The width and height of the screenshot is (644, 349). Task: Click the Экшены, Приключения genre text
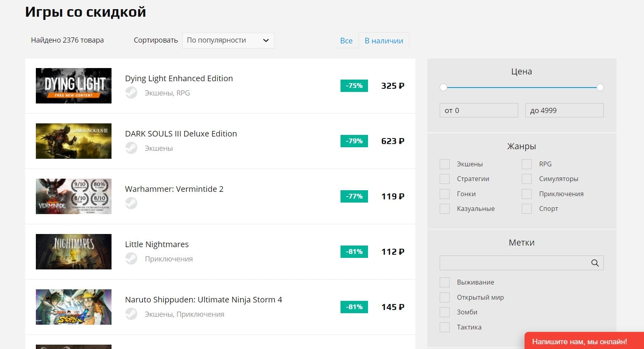(184, 314)
